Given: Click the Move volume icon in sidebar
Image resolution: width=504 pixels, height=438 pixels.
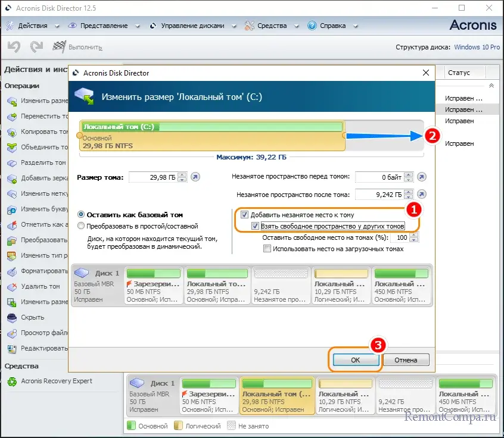Looking at the screenshot, I should 12,117.
